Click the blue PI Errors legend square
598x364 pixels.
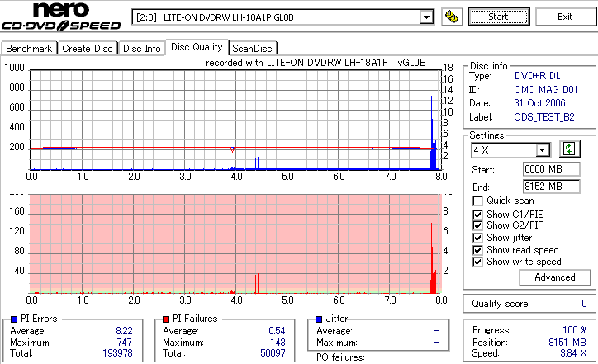click(14, 319)
